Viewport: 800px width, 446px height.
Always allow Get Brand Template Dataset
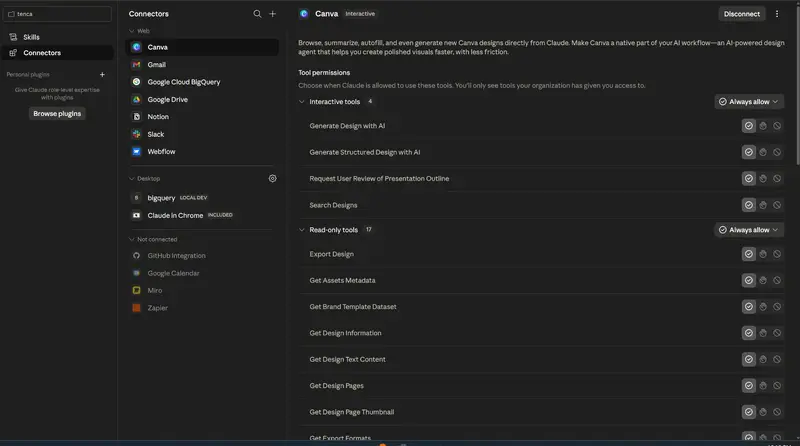click(x=748, y=307)
